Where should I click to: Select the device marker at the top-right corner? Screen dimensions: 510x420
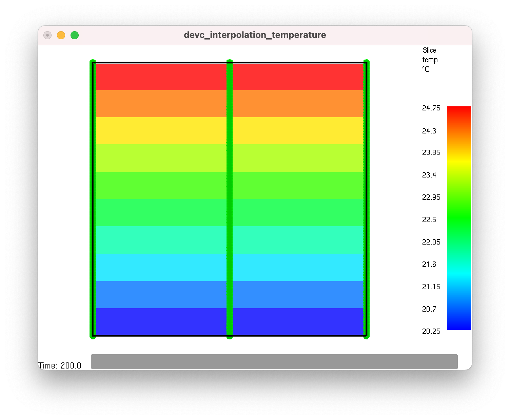[367, 62]
